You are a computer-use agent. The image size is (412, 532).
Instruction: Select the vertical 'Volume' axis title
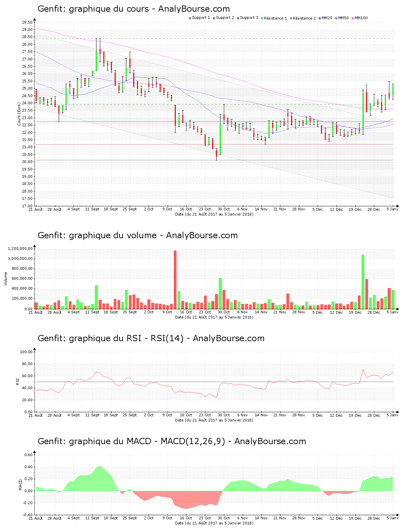click(5, 278)
